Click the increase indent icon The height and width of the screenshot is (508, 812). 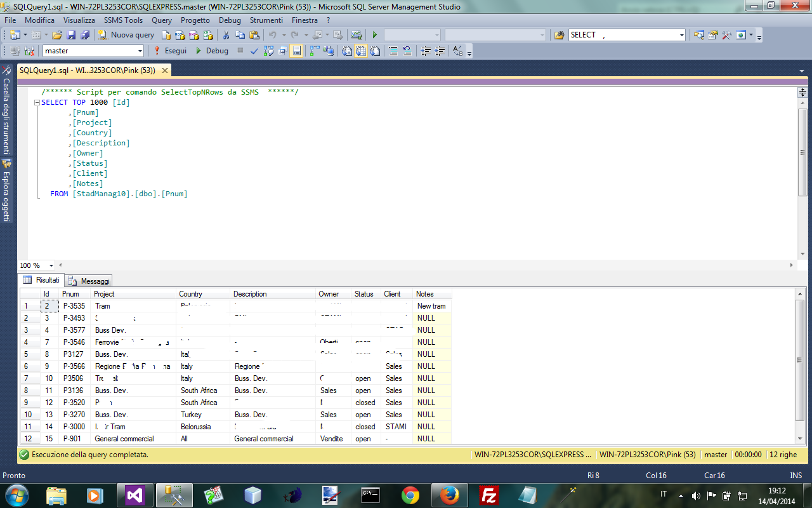pyautogui.click(x=440, y=51)
